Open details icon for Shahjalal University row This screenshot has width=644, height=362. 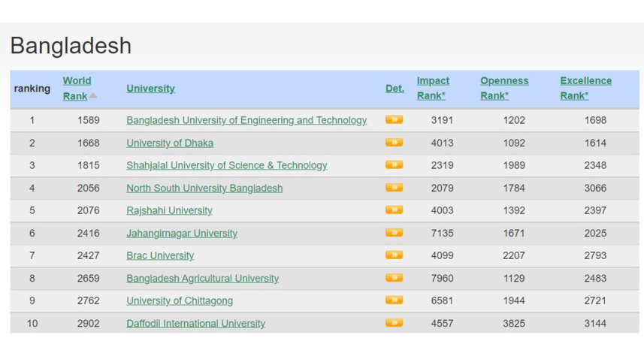394,165
